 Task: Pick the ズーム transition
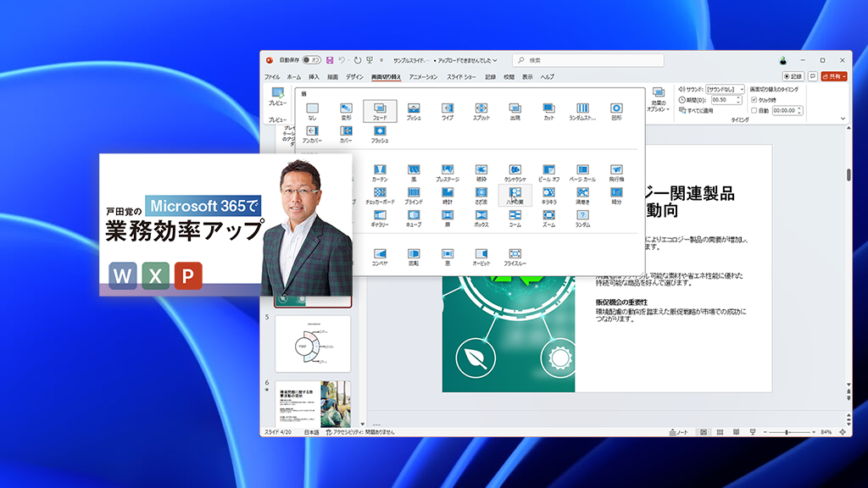(x=548, y=218)
